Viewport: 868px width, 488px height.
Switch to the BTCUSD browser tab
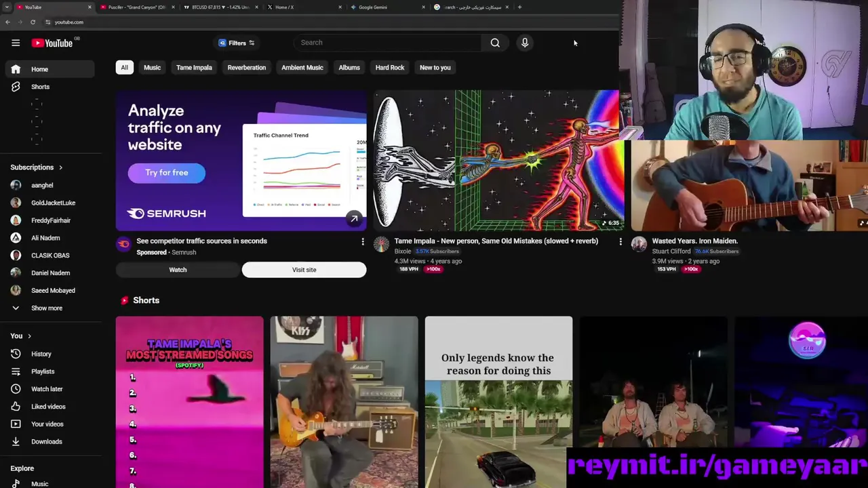pos(219,7)
